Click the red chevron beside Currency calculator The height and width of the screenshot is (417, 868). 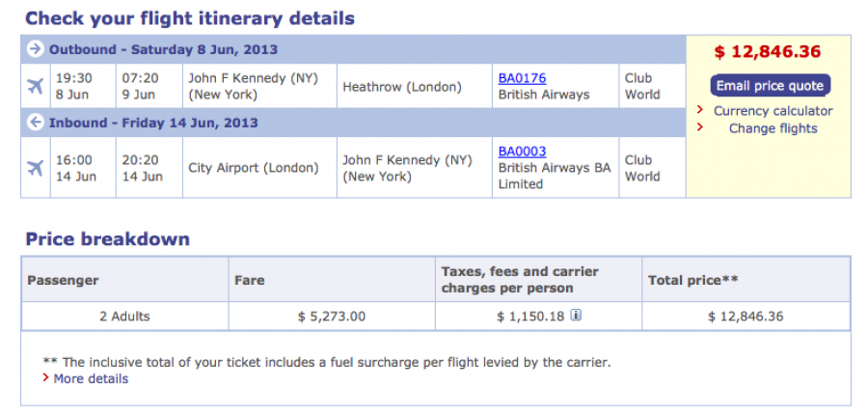(x=701, y=111)
